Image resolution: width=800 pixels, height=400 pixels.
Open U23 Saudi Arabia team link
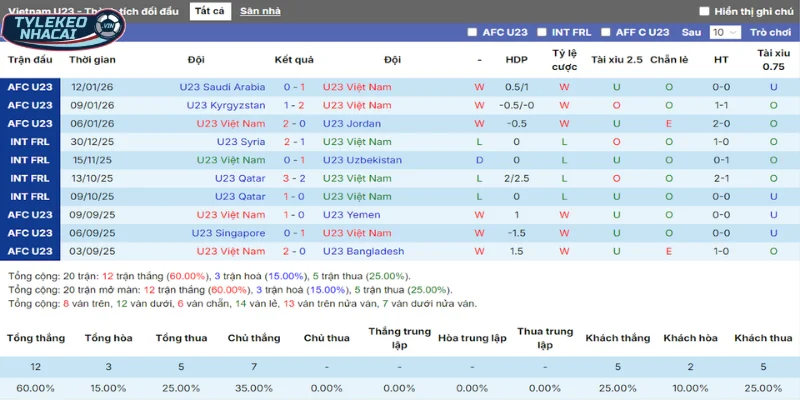tap(222, 87)
